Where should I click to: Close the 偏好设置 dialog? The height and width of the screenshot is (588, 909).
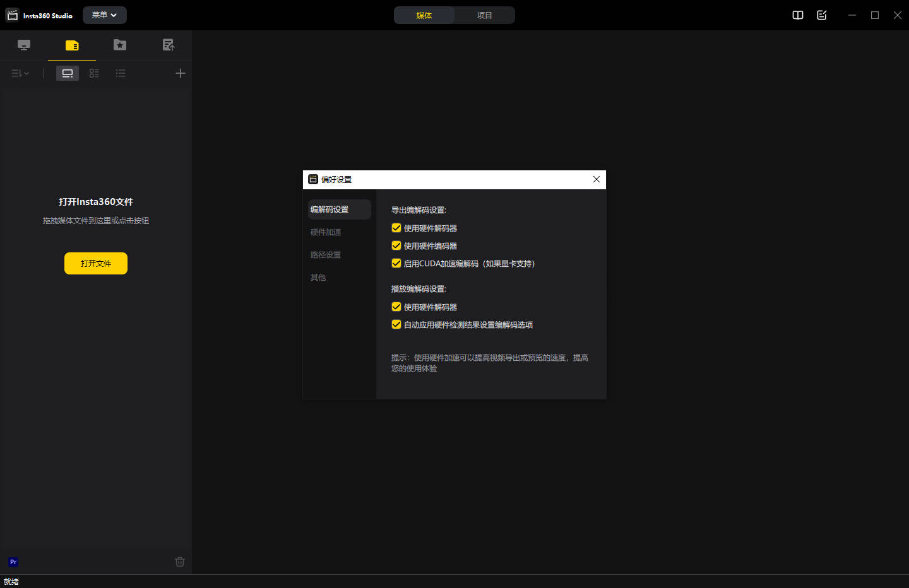[x=596, y=179]
